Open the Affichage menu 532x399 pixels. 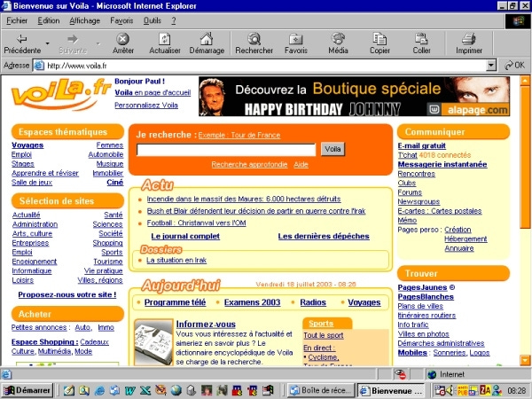click(x=85, y=20)
